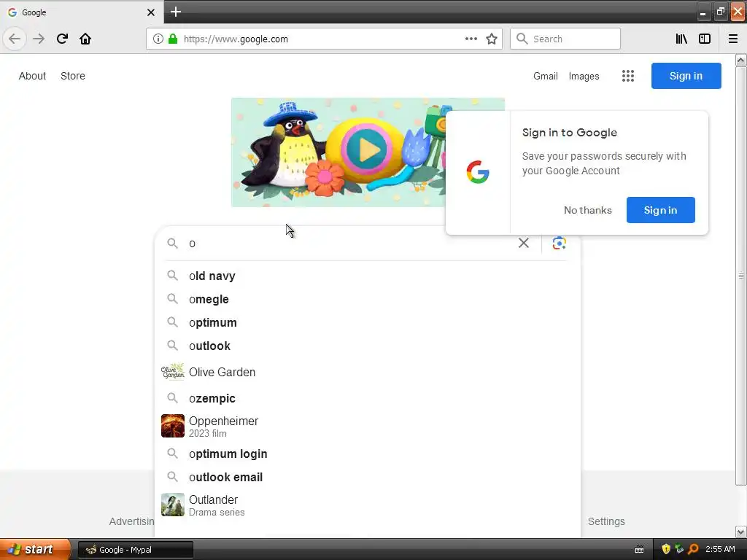Click the top-right Sign in button
This screenshot has width=747, height=560.
coord(686,76)
